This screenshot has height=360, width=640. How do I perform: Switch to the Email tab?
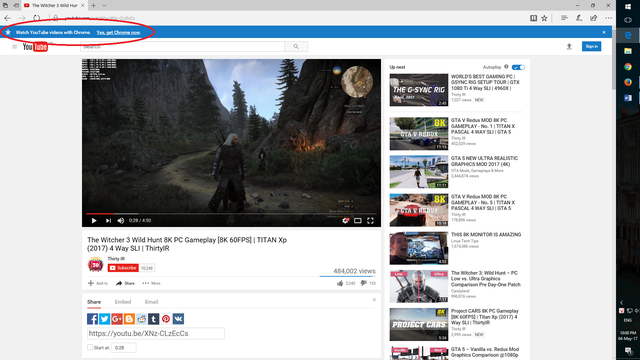pyautogui.click(x=151, y=302)
